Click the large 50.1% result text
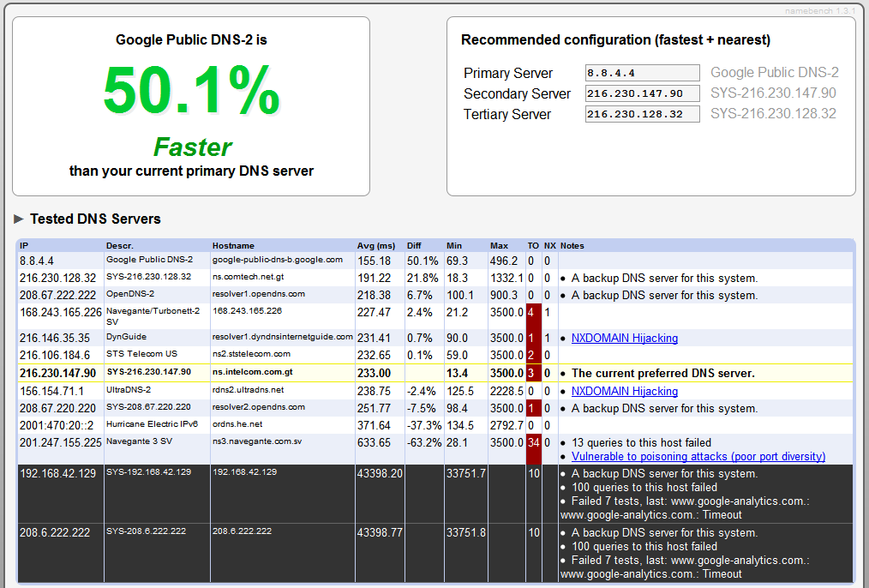This screenshot has height=588, width=869. 192,90
